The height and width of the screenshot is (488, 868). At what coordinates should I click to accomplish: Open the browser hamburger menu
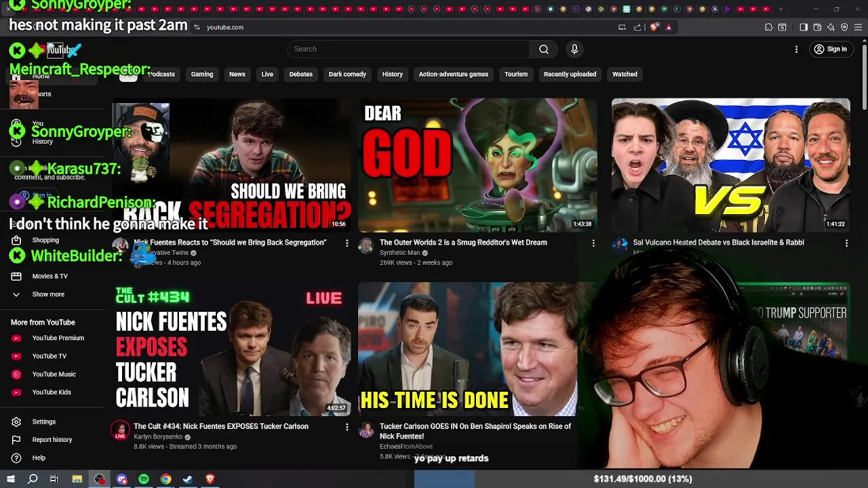coord(858,27)
